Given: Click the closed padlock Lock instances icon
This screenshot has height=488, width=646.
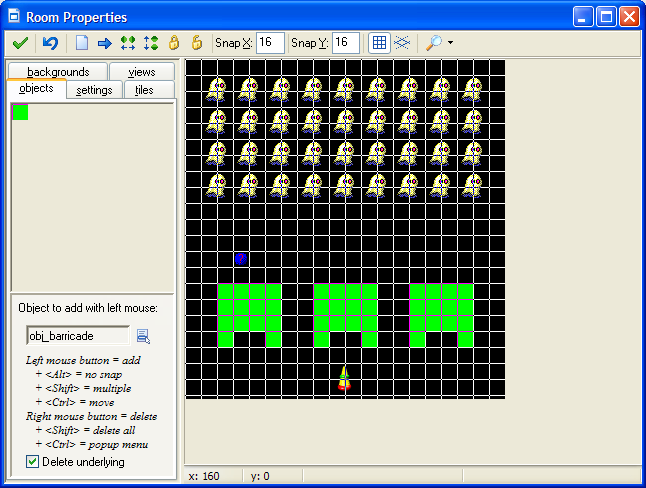Looking at the screenshot, I should [x=174, y=43].
